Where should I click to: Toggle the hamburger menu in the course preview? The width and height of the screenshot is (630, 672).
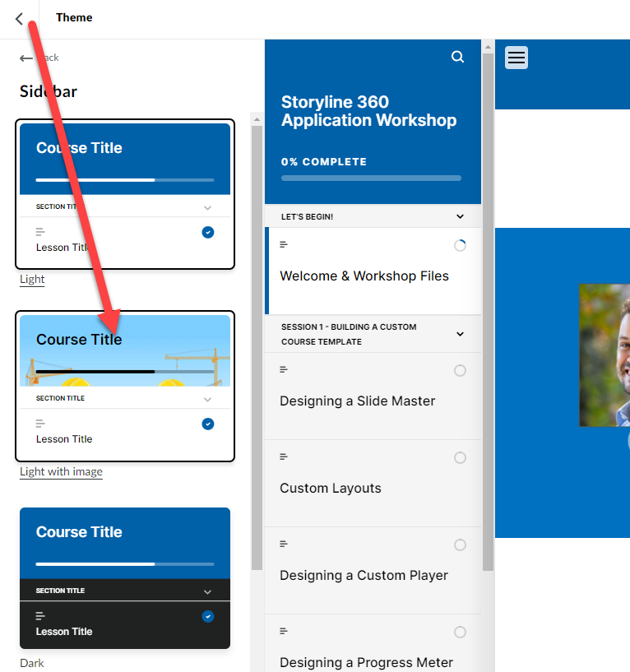[x=516, y=58]
